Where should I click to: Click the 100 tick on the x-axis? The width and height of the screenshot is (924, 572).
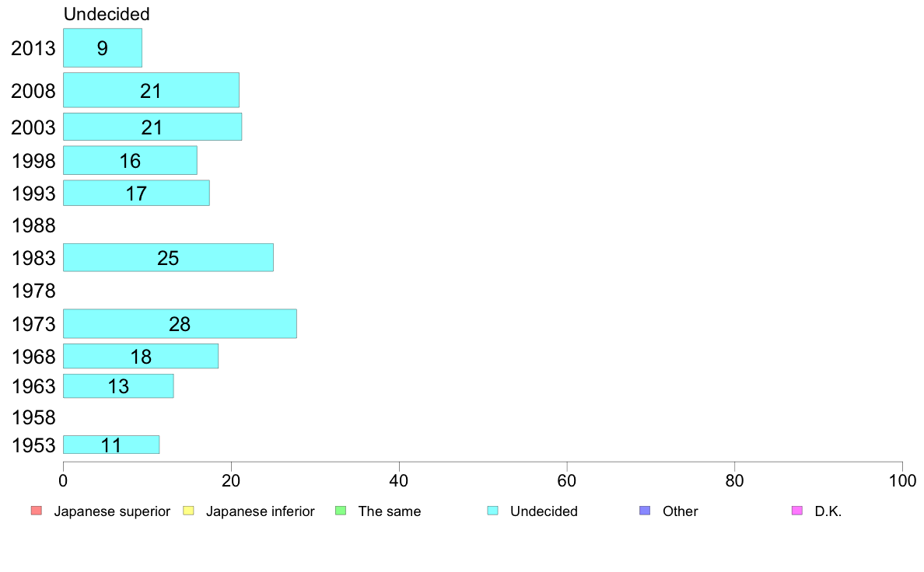coord(902,481)
